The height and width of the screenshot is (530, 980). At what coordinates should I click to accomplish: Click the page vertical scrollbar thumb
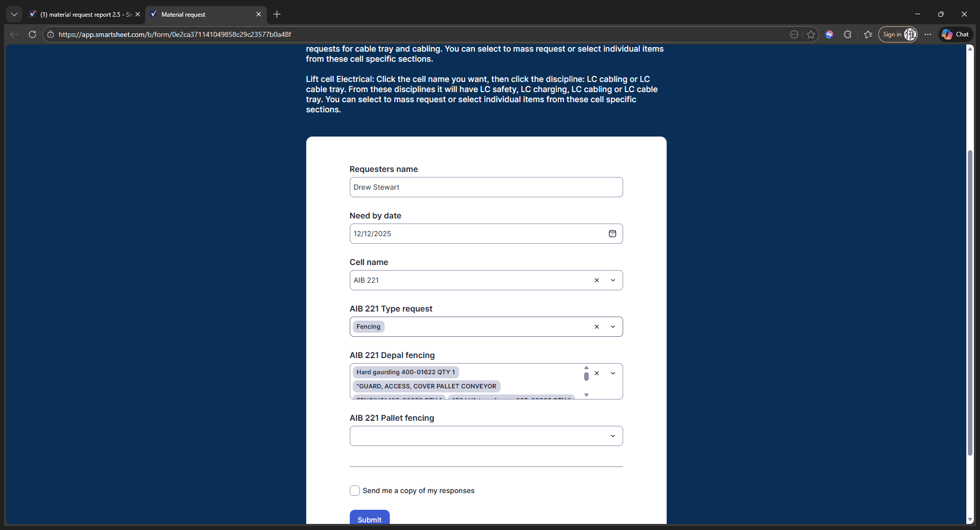(x=970, y=302)
